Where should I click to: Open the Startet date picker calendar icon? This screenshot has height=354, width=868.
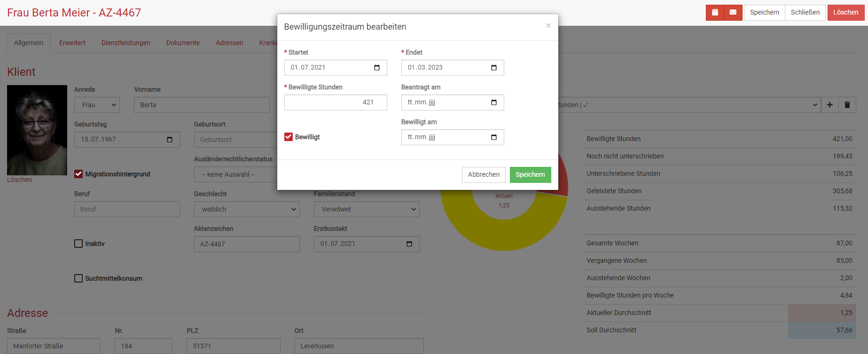pos(376,68)
